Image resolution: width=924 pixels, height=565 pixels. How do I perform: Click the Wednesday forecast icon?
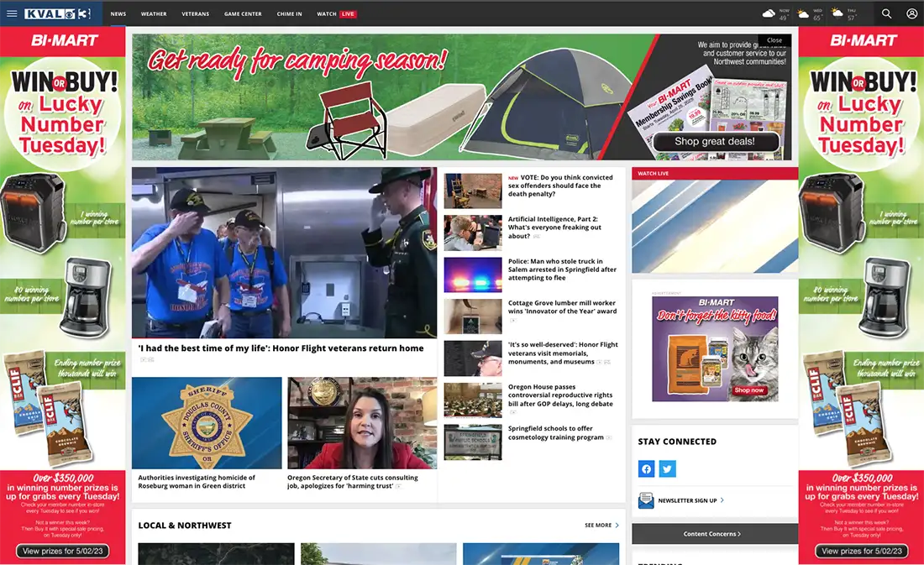[803, 13]
